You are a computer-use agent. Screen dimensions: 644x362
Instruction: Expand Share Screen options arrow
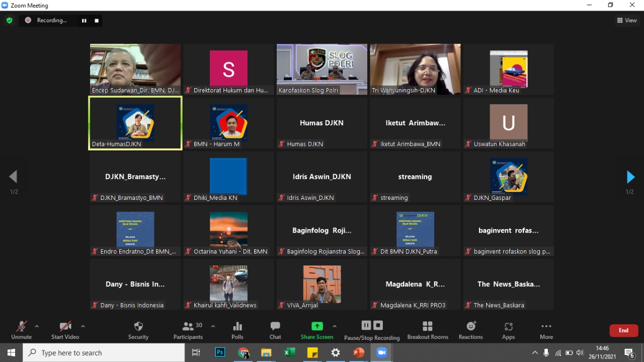(x=335, y=326)
